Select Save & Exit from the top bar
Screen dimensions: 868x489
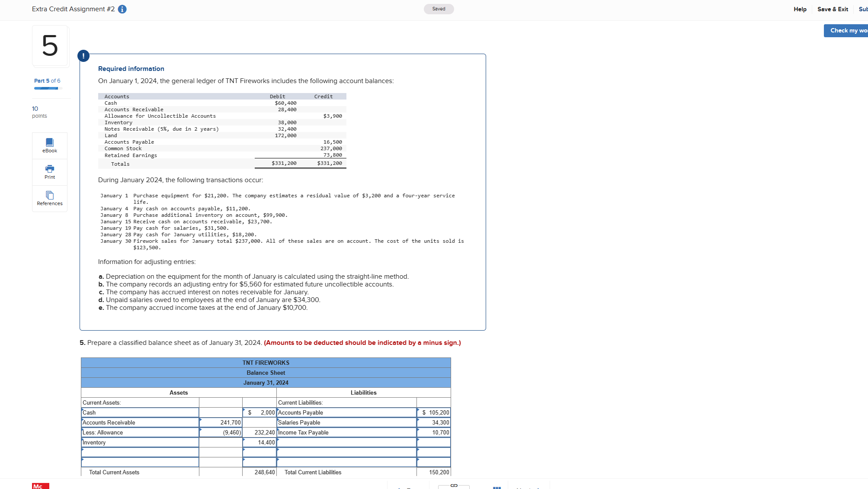(x=833, y=9)
